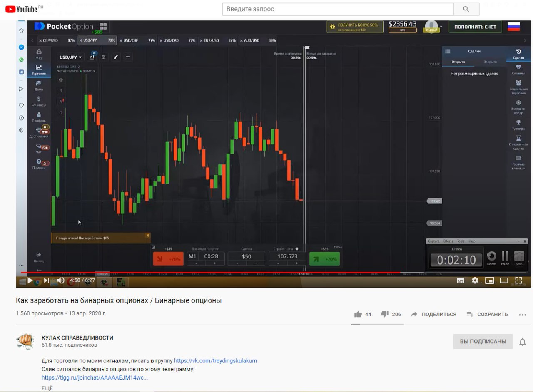Toggle the Страйк-цена strike price switch
This screenshot has height=392, width=533.
coord(297,248)
